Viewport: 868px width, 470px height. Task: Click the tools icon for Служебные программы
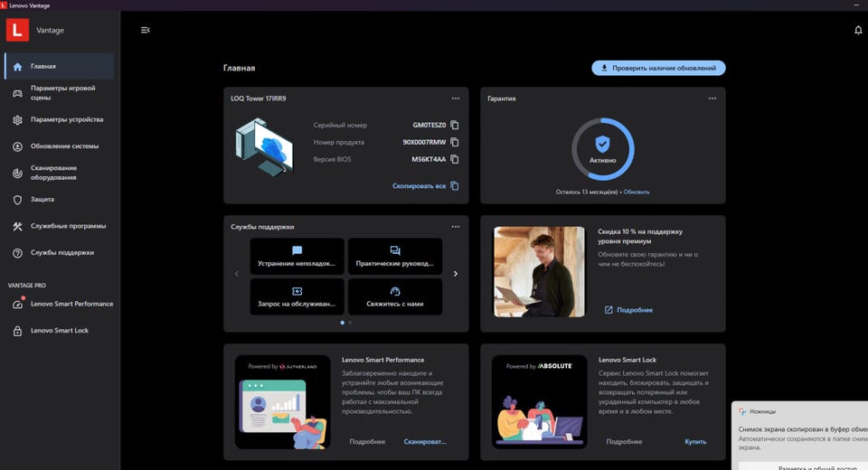18,226
